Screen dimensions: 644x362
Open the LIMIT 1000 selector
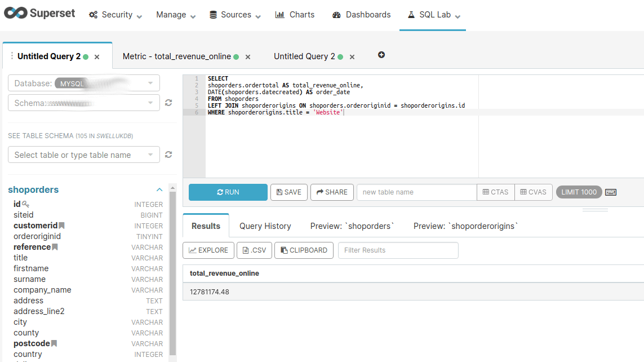579,192
